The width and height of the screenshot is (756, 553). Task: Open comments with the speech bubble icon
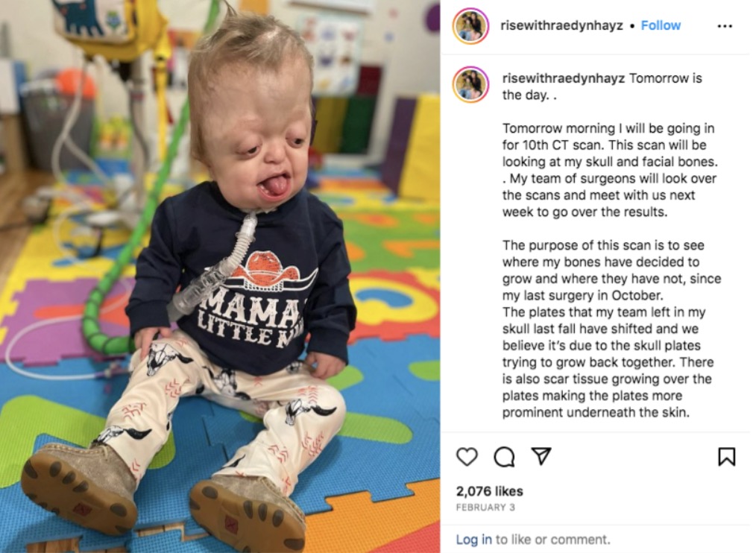coord(504,457)
